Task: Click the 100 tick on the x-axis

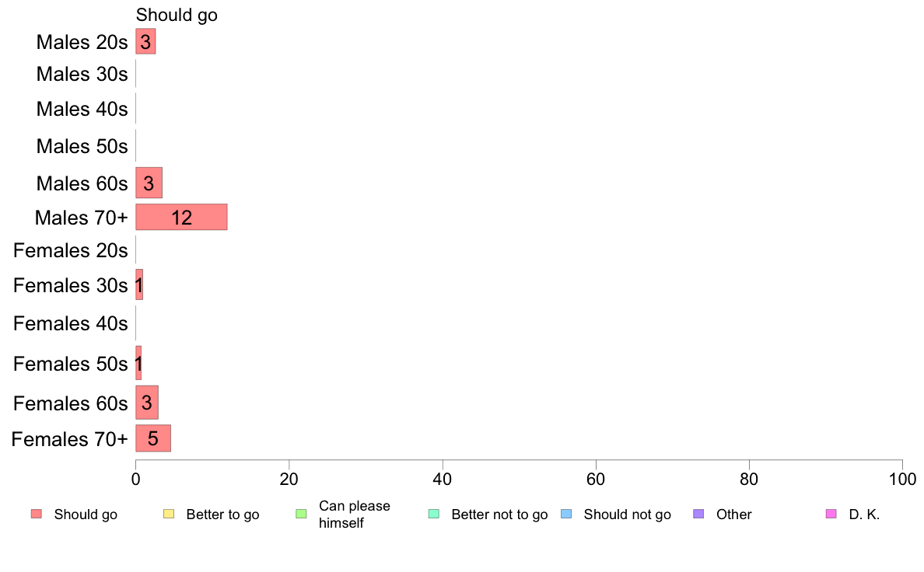Action: [902, 479]
